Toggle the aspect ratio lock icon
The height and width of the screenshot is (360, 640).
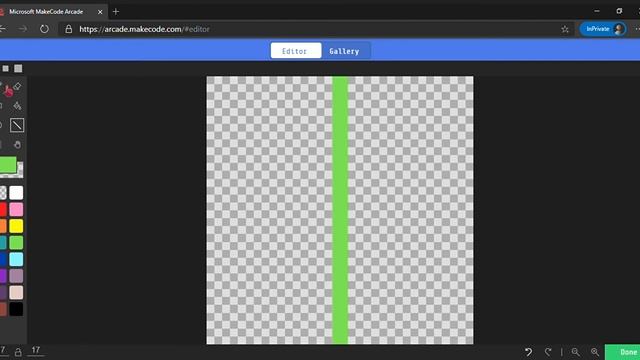[18, 352]
